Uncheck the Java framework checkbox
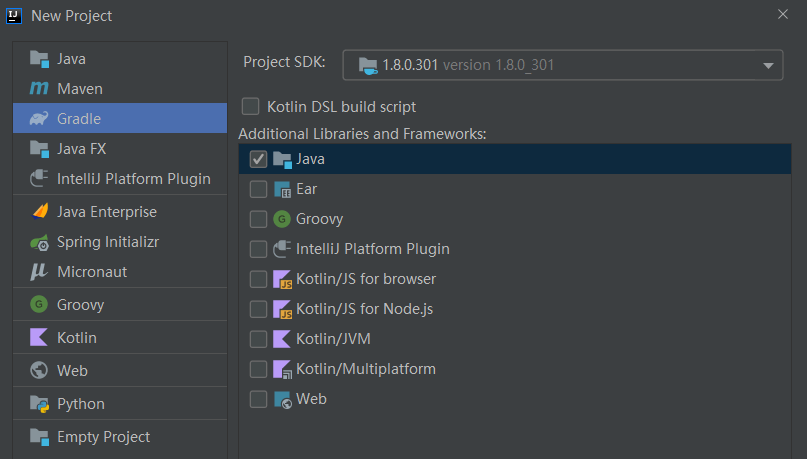This screenshot has height=459, width=807. (258, 159)
